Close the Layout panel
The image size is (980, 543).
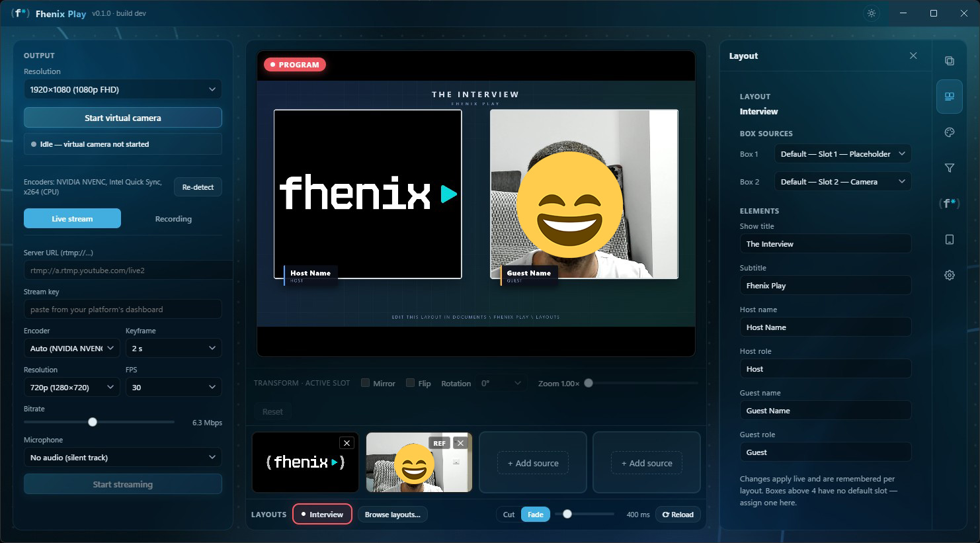point(913,56)
